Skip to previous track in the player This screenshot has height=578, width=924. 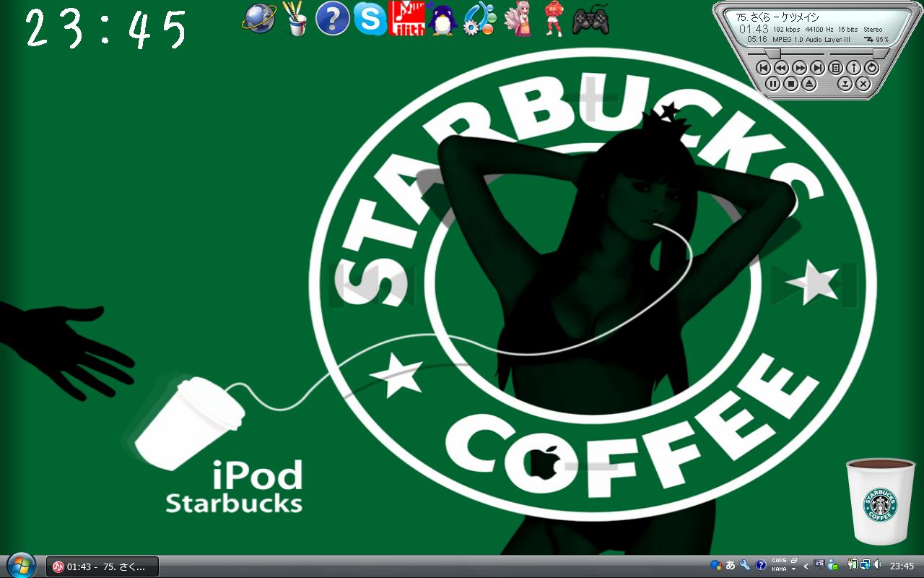tap(763, 67)
